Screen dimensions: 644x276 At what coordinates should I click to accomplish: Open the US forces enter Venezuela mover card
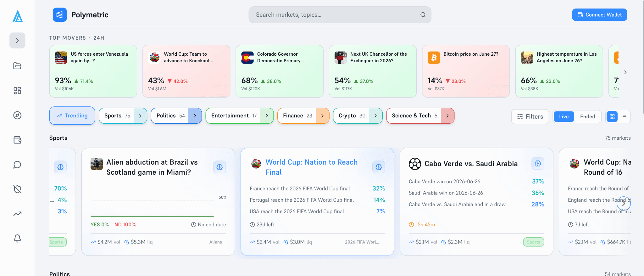(x=93, y=71)
